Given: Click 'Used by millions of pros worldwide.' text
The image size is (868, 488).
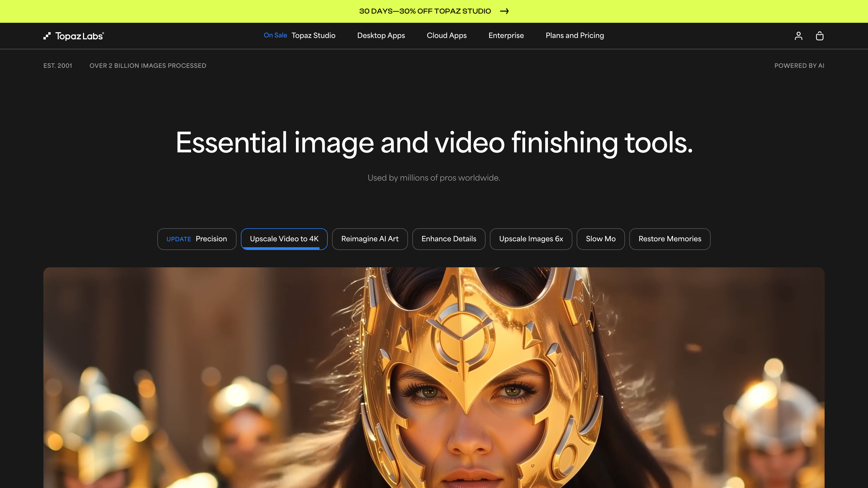Looking at the screenshot, I should point(434,178).
